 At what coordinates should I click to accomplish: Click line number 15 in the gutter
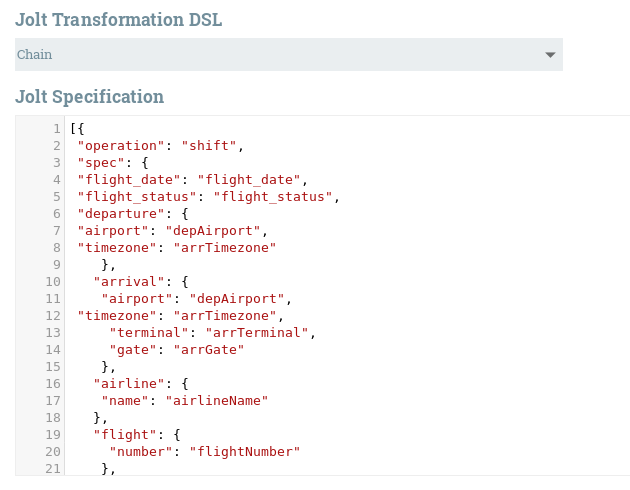pos(53,367)
